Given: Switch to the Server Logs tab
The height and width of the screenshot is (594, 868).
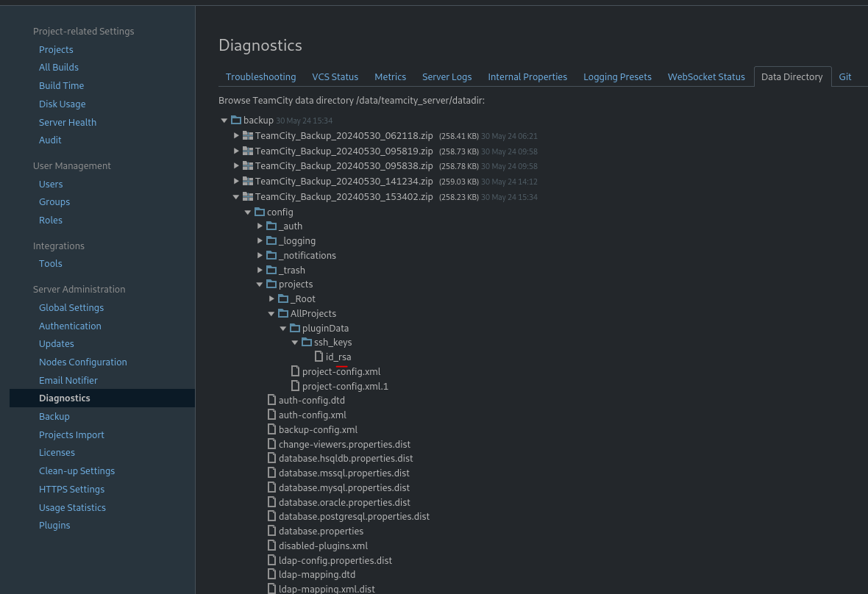Looking at the screenshot, I should (447, 77).
